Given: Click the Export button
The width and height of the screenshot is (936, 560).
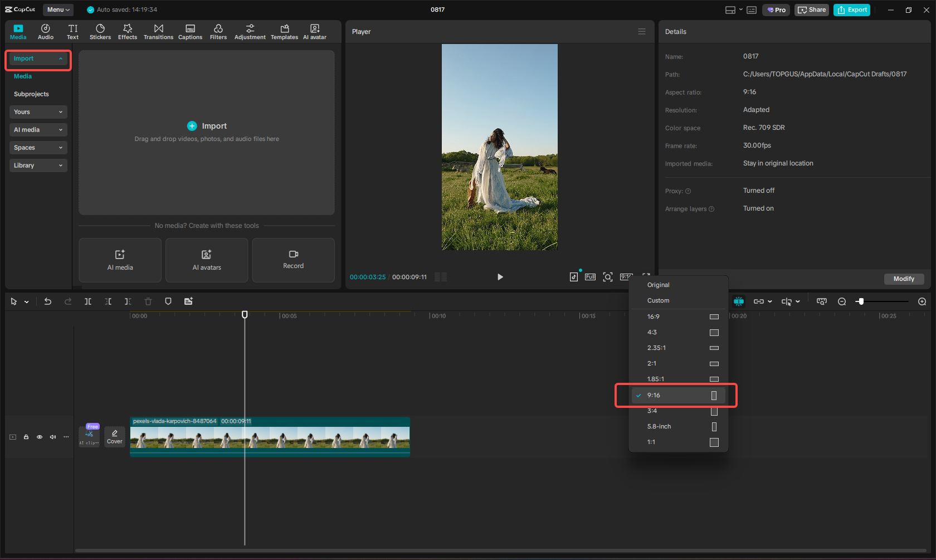Looking at the screenshot, I should (x=851, y=9).
